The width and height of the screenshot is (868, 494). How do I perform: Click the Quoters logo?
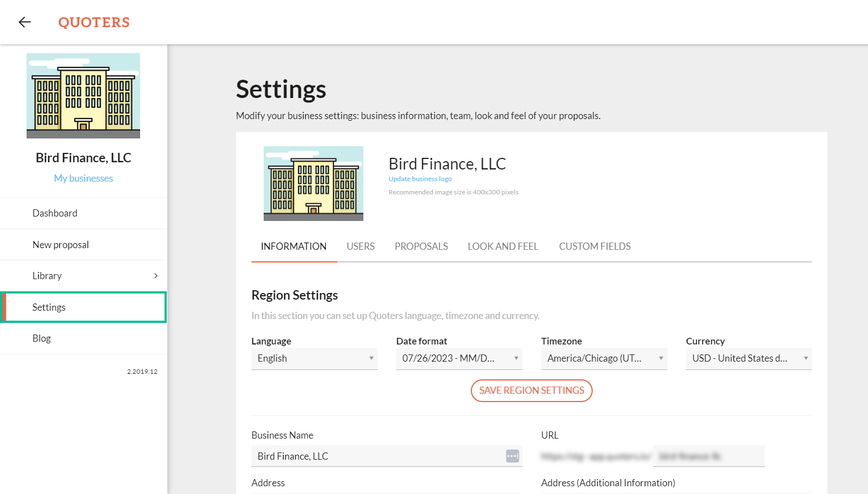pyautogui.click(x=94, y=22)
